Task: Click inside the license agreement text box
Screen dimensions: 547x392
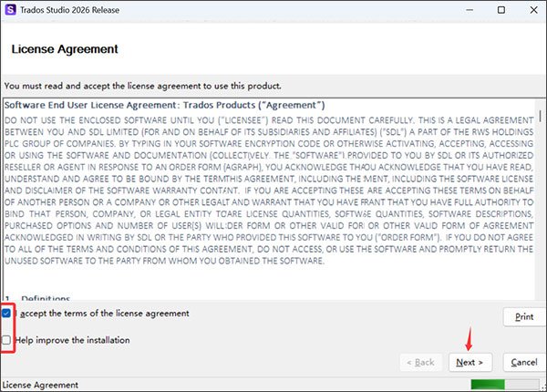Action: (269, 199)
